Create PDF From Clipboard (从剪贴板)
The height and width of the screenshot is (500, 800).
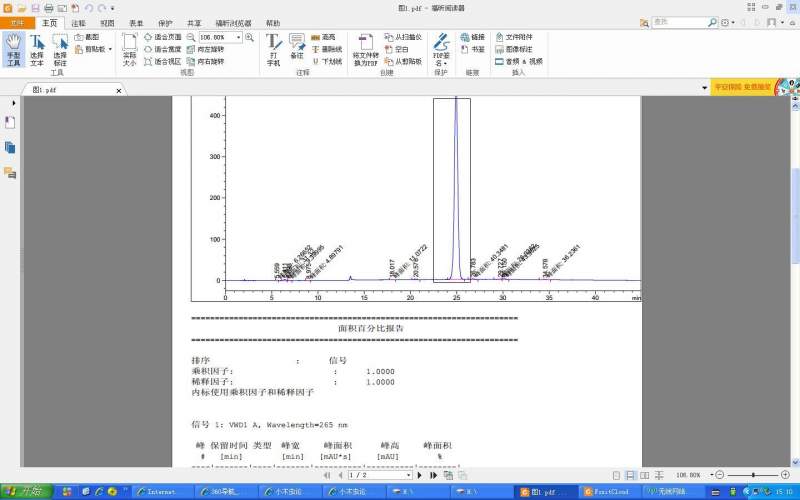[403, 61]
